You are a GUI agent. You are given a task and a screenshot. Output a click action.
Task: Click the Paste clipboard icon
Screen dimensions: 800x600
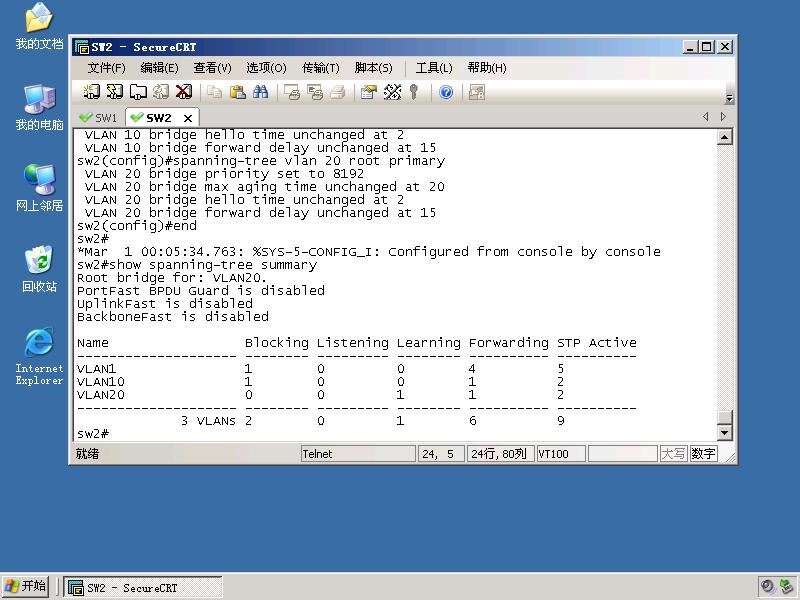237,92
